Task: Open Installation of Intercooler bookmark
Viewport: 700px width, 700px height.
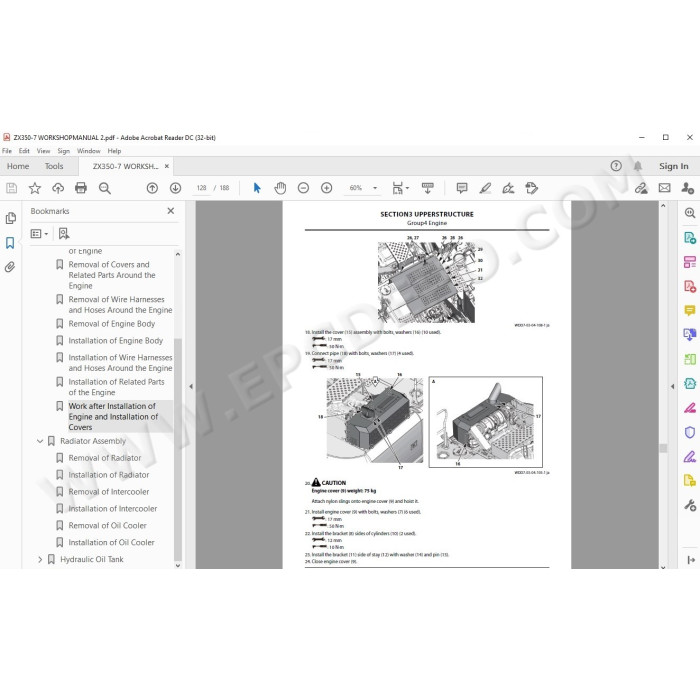Action: point(113,509)
